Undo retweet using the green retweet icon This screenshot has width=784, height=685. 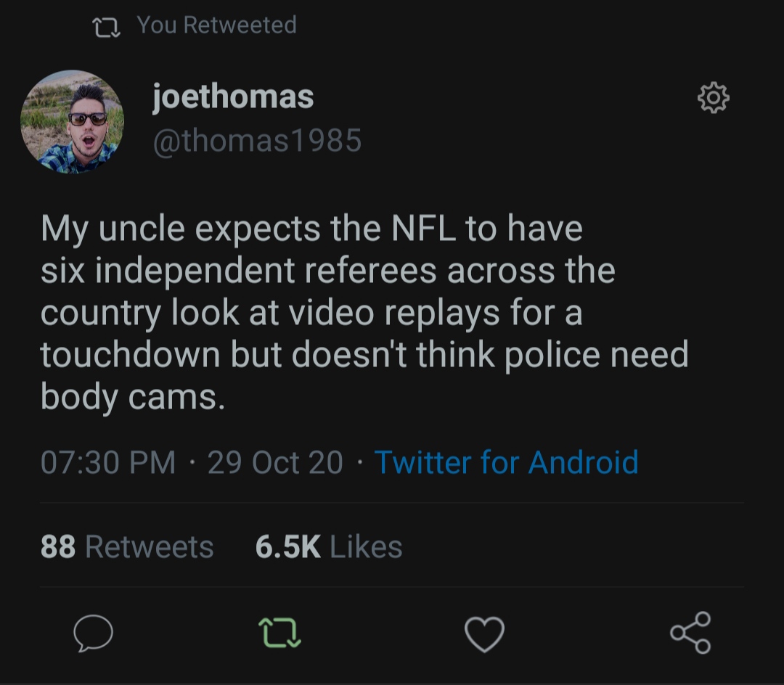280,633
